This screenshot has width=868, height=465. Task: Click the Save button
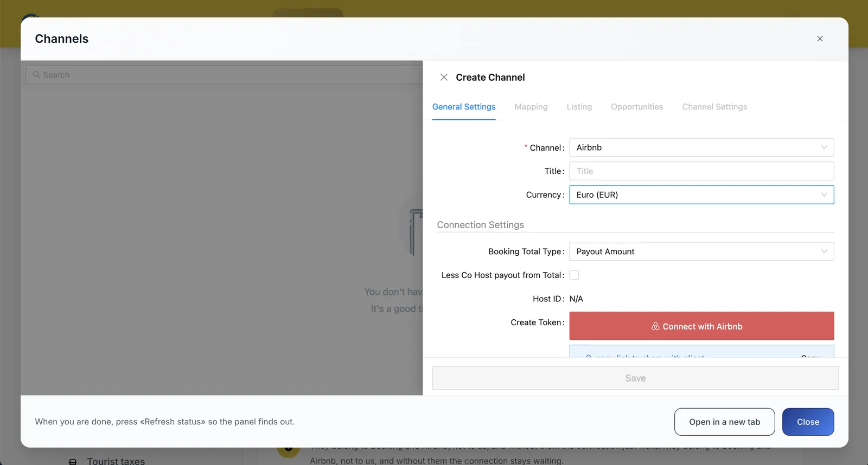635,378
